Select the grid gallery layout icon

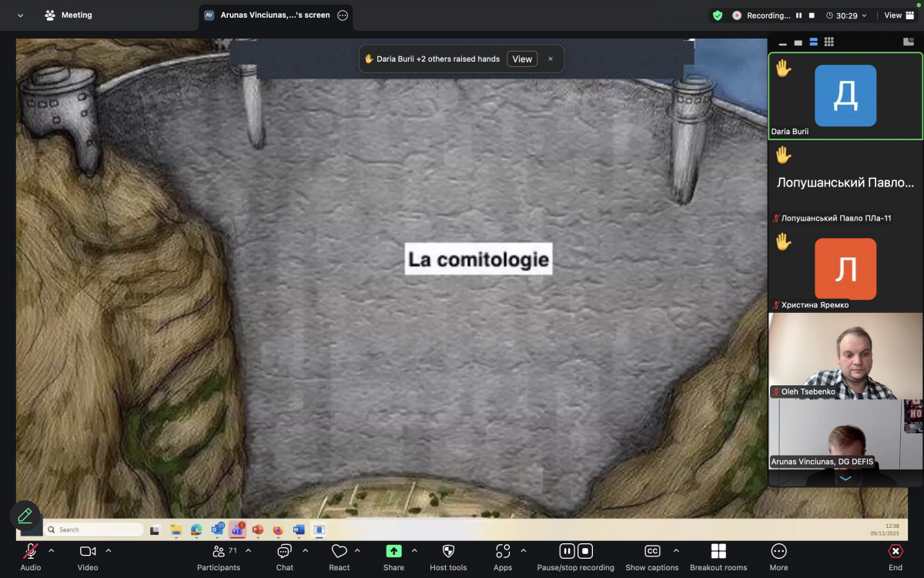(829, 42)
